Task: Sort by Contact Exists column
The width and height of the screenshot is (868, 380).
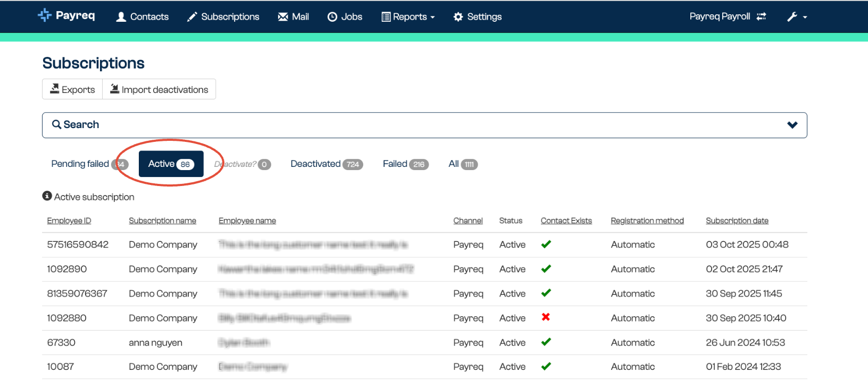Action: click(566, 221)
